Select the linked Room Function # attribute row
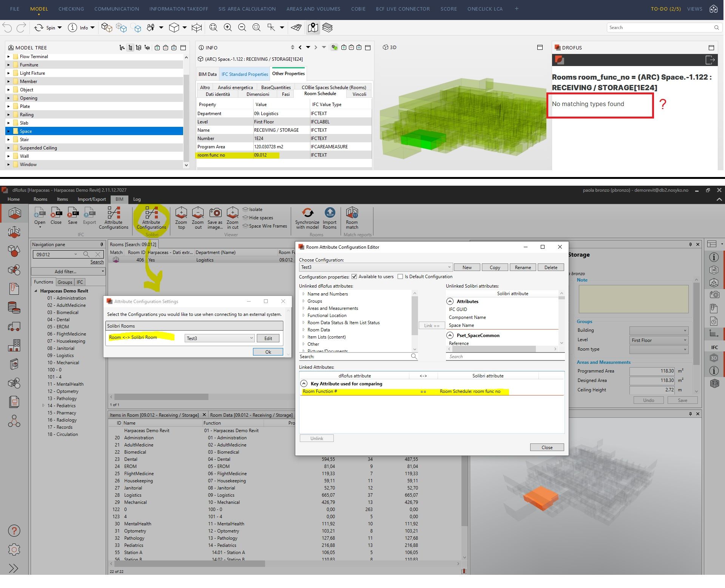725x588 pixels. 432,391
